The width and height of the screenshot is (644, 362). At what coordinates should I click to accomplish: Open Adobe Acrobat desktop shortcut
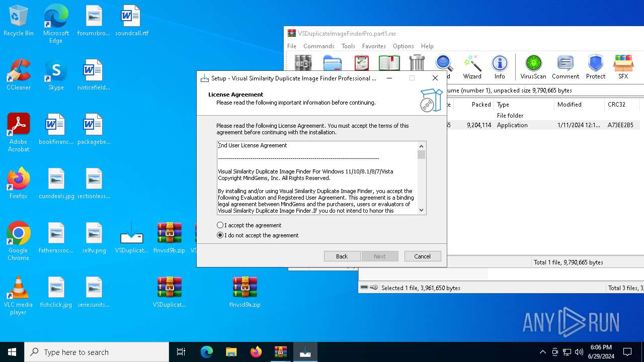19,133
